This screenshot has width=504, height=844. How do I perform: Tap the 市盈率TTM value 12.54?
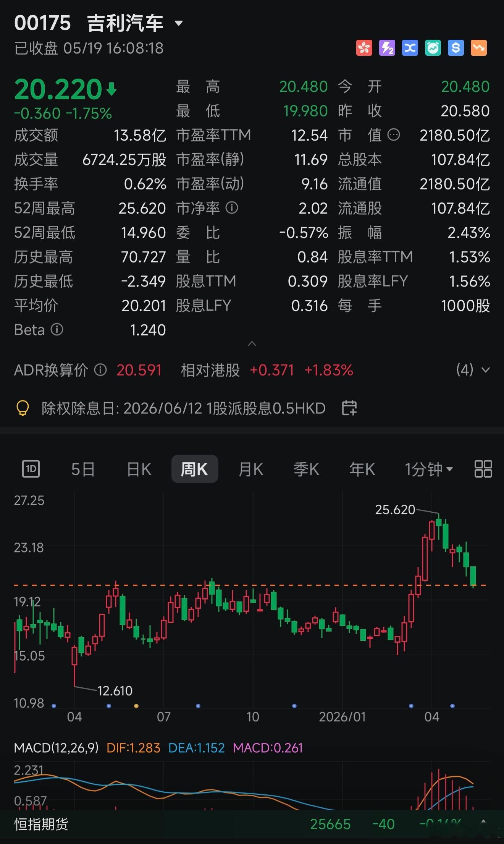[x=309, y=135]
